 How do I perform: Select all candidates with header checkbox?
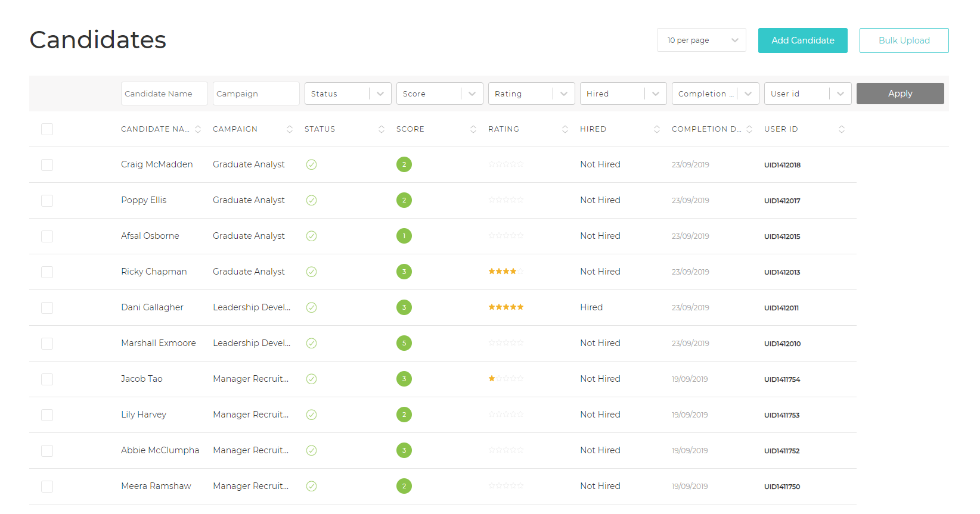click(47, 129)
